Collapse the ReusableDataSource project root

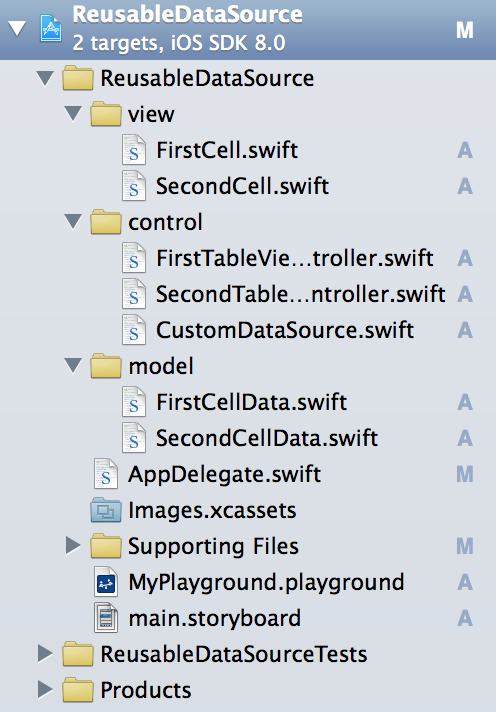pyautogui.click(x=17, y=29)
